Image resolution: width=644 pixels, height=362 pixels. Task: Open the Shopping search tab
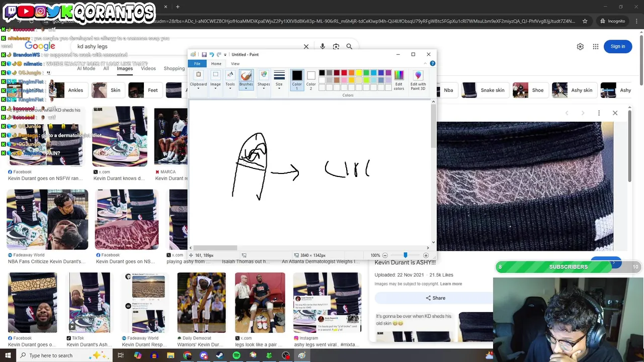point(175,68)
